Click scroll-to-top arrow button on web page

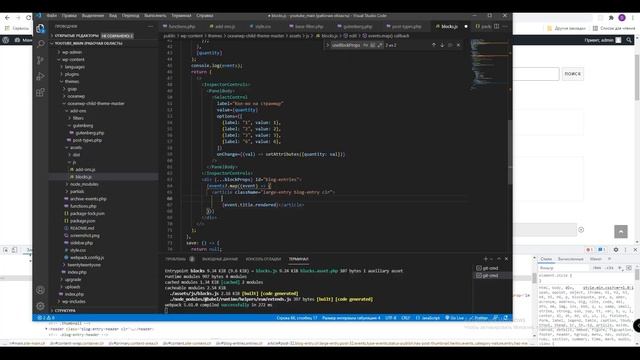click(621, 231)
